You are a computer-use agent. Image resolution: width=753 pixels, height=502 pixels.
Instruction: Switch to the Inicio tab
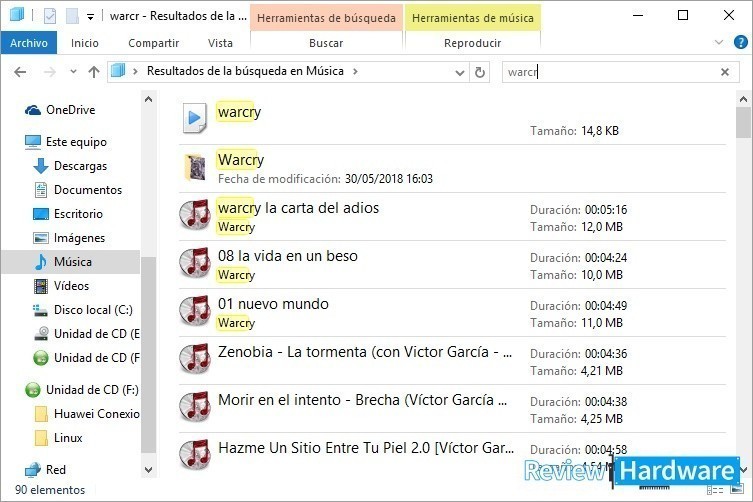coord(85,43)
